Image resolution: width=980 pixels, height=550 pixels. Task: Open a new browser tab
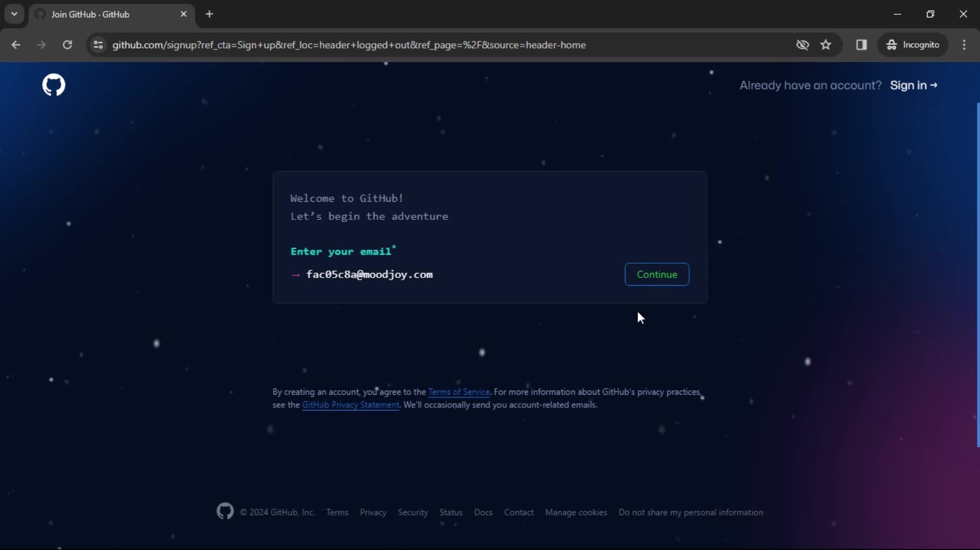pyautogui.click(x=209, y=14)
